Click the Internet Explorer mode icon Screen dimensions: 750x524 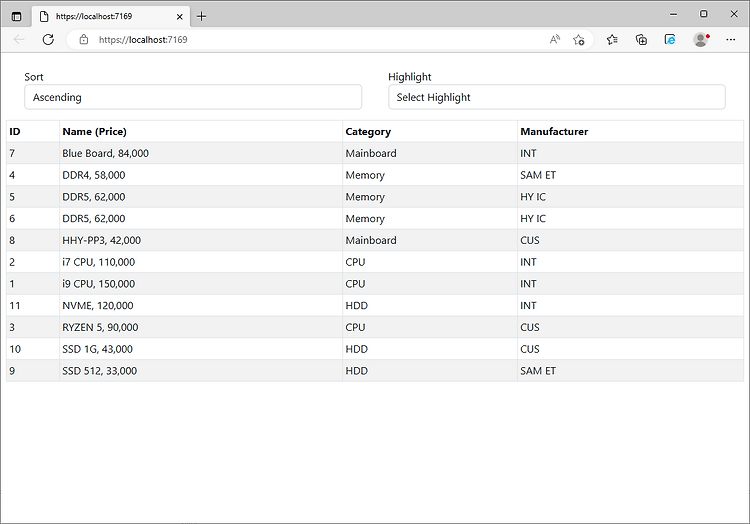[670, 40]
